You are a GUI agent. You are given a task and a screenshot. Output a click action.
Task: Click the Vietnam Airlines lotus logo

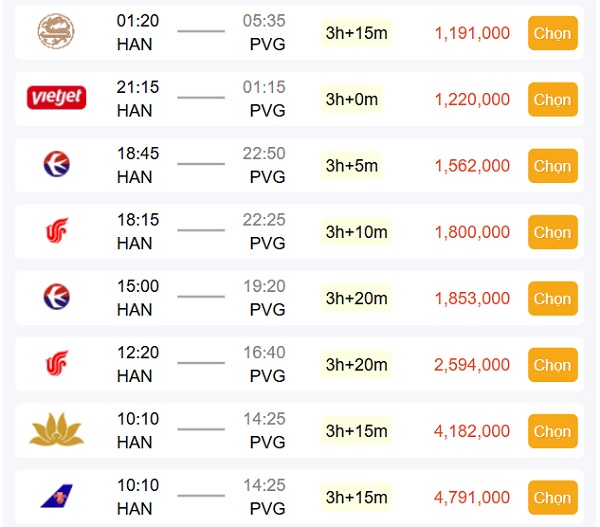(57, 429)
